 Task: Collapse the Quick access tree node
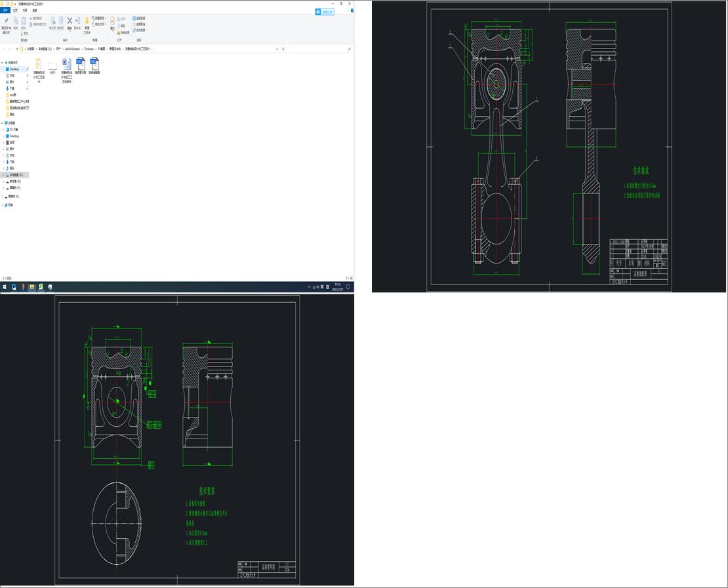click(x=3, y=63)
